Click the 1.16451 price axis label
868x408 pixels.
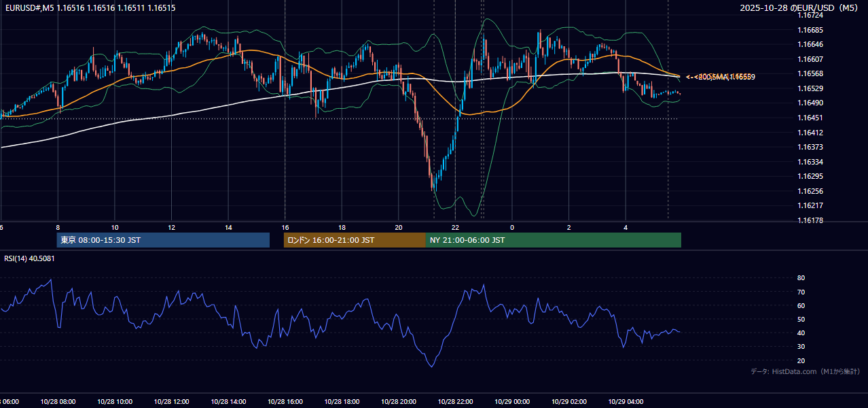(810, 118)
